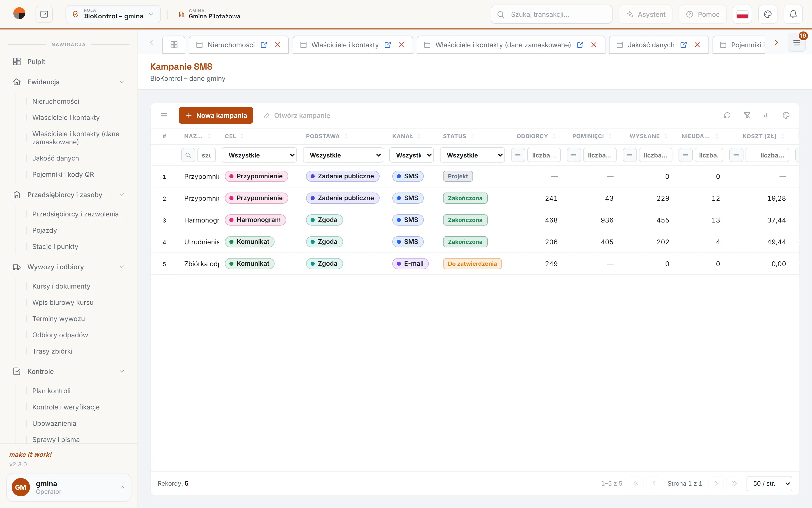812x508 pixels.
Task: Open the tabs dashboard grid icon
Action: coord(174,45)
